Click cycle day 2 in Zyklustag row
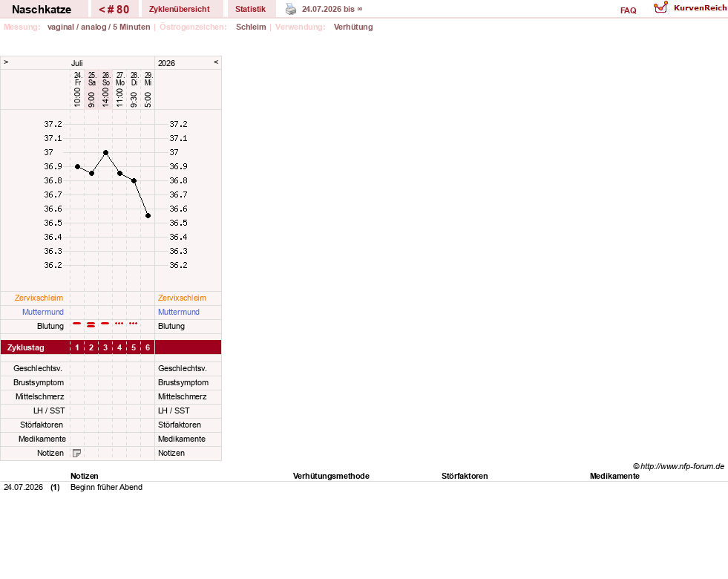 (x=91, y=347)
